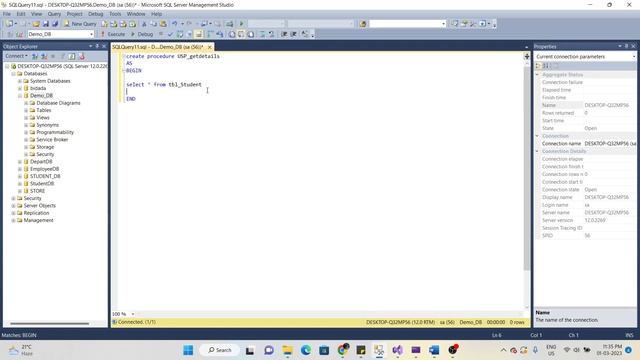Expand the STUDENT_DB database node
Image resolution: width=640 pixels, height=360 pixels.
pyautogui.click(x=20, y=176)
